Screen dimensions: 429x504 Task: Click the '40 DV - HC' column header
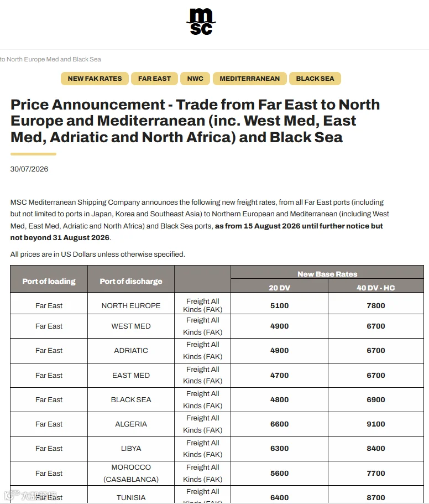coord(376,288)
